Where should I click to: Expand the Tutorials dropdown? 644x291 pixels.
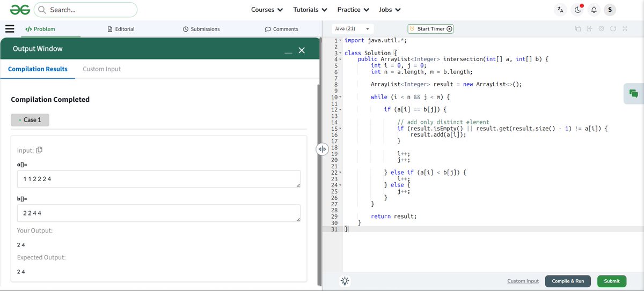pyautogui.click(x=310, y=10)
